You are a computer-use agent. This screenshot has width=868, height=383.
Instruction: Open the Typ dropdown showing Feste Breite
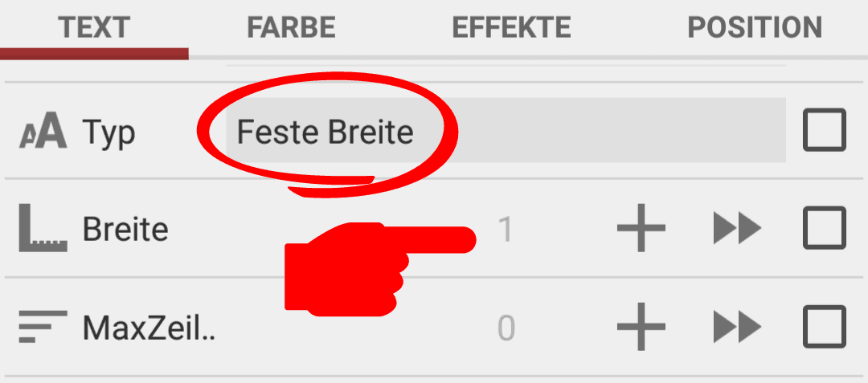point(506,130)
